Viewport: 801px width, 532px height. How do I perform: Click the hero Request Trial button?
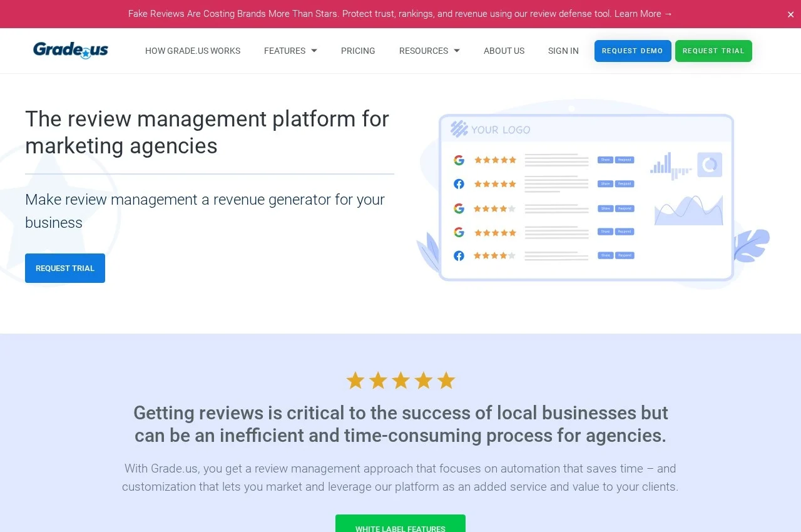pos(65,268)
